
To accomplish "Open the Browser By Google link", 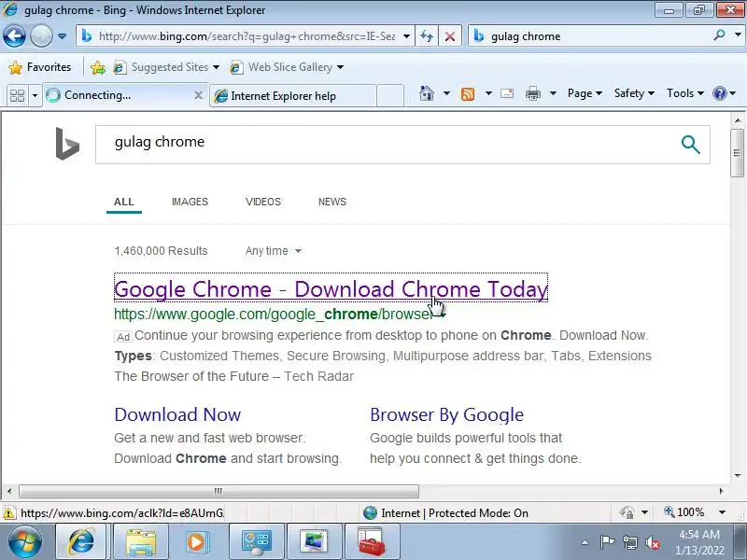I will (447, 414).
